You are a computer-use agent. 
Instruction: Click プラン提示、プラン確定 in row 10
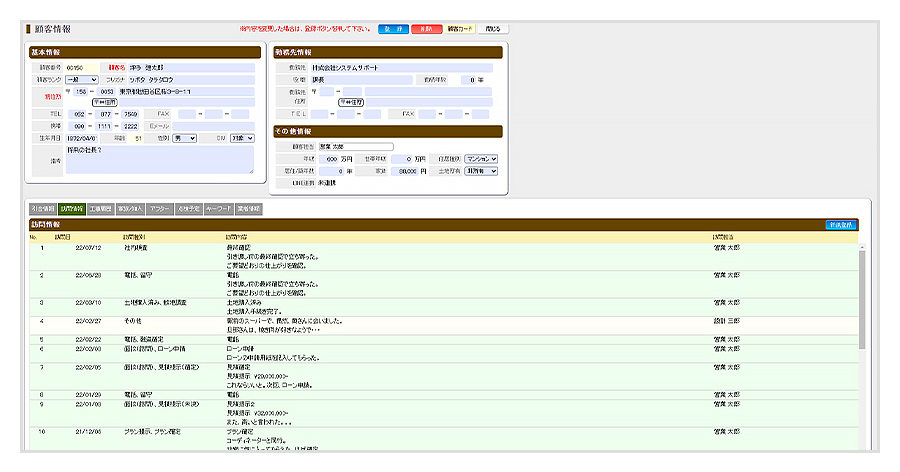click(x=152, y=431)
